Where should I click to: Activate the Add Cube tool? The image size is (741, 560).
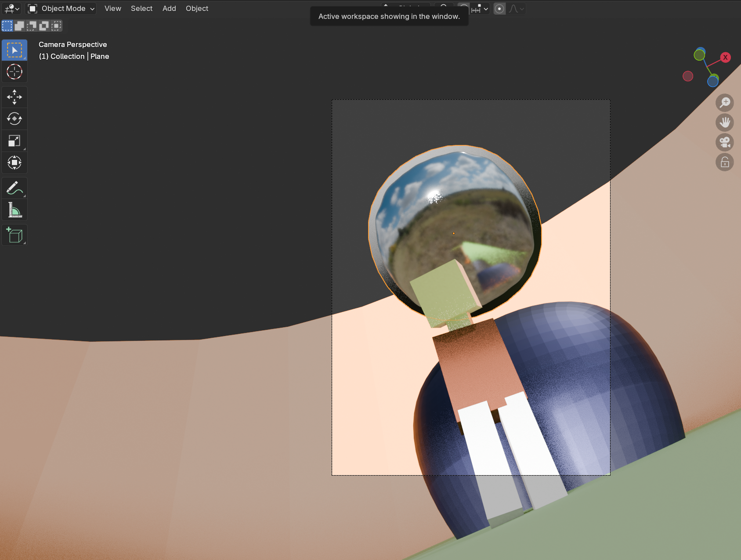point(14,235)
